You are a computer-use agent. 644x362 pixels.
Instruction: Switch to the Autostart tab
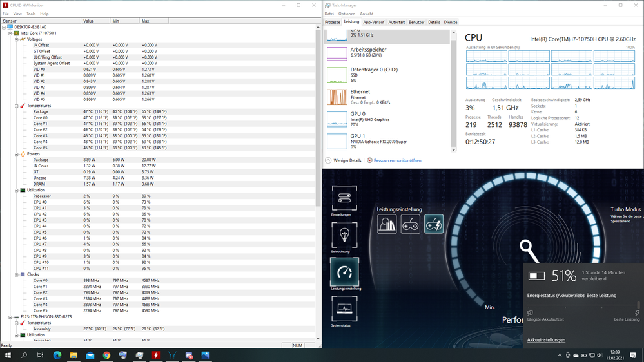pos(396,22)
